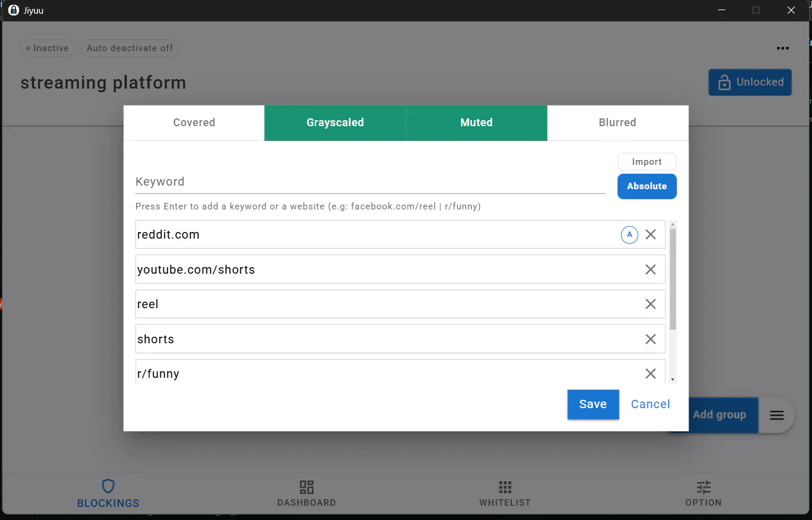Viewport: 812px width, 520px height.
Task: Select the r/funny keyword text
Action: point(158,374)
